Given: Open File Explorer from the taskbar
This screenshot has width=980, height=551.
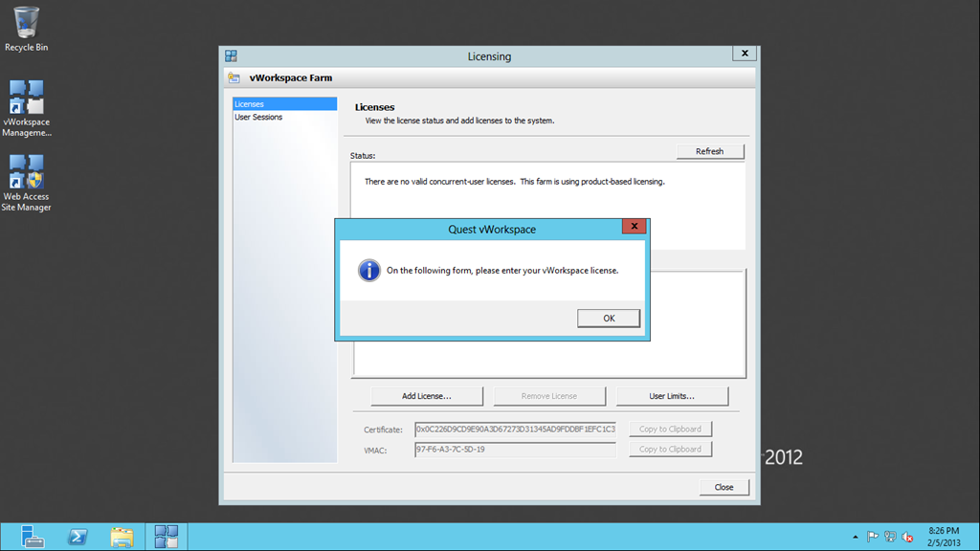Looking at the screenshot, I should coord(122,537).
